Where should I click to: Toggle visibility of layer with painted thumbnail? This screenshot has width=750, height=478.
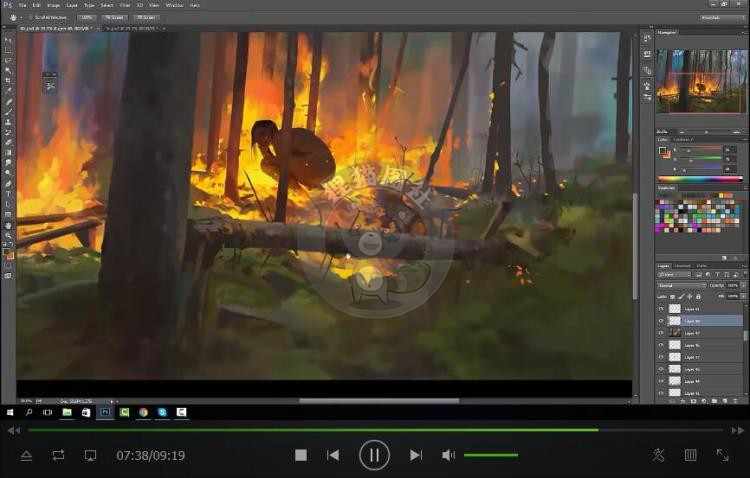tap(661, 333)
